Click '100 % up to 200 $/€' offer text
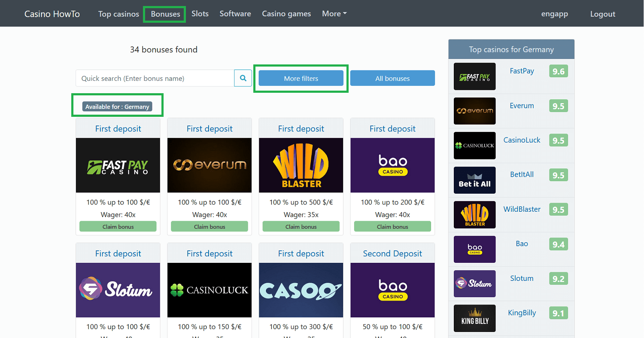Viewport: 644px width, 338px height. click(392, 202)
